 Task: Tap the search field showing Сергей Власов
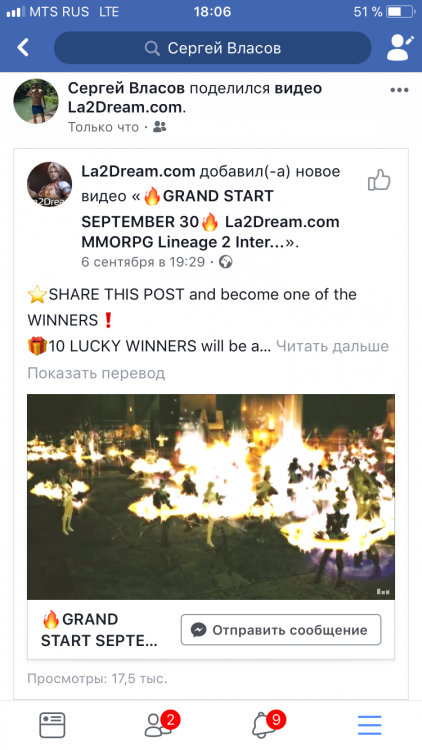point(212,48)
